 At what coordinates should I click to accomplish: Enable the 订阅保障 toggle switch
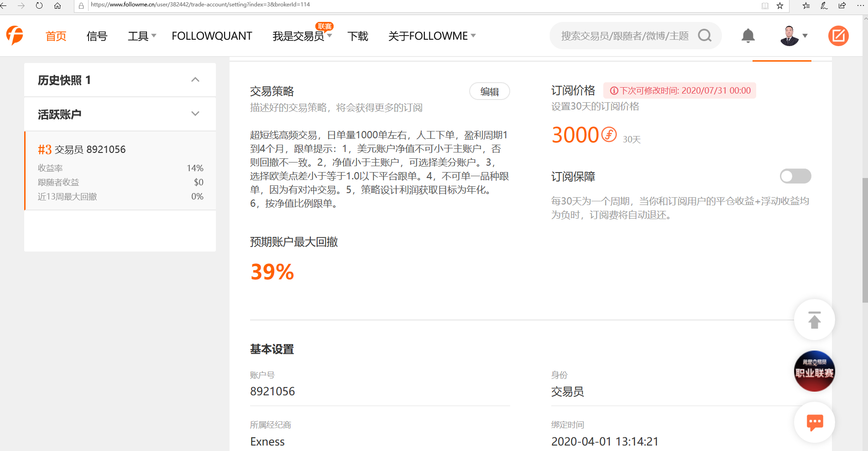pyautogui.click(x=795, y=176)
